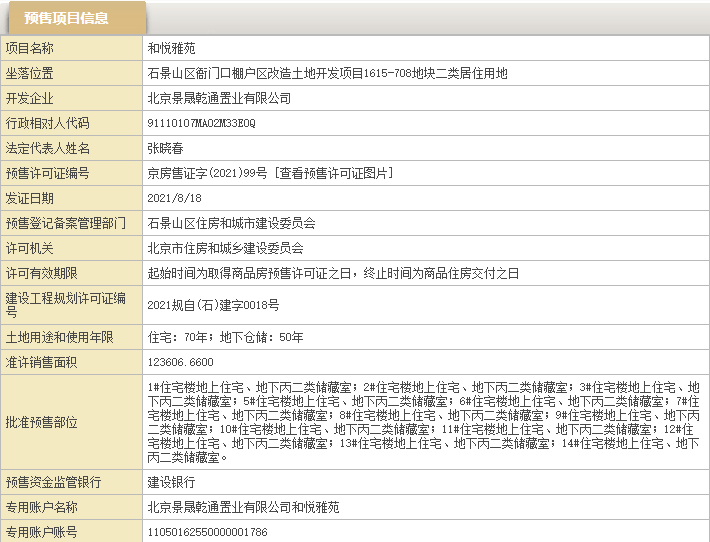
Task: Select permit number 京房售证字(2021)99号
Action: pyautogui.click(x=207, y=173)
